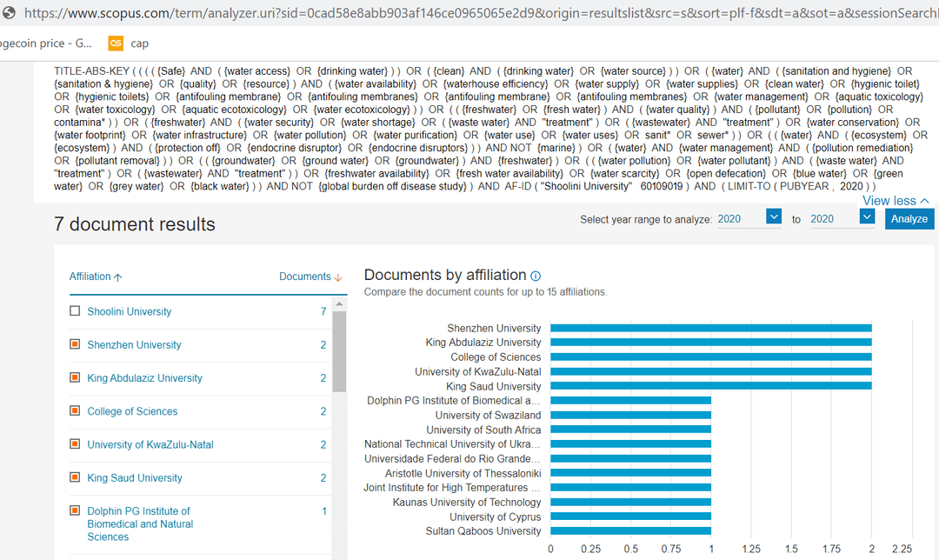
Task: Click the National Technical University of Ukraine bar
Action: (x=630, y=443)
